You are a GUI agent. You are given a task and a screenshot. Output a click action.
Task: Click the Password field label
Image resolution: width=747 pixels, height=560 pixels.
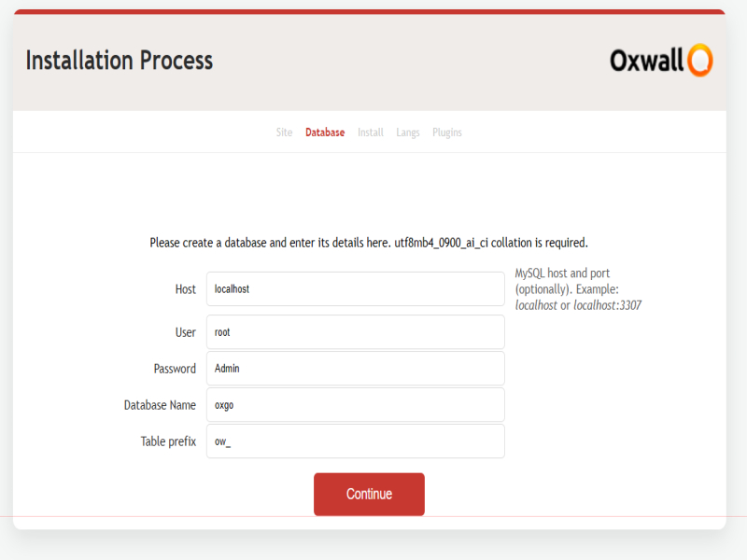[175, 369]
